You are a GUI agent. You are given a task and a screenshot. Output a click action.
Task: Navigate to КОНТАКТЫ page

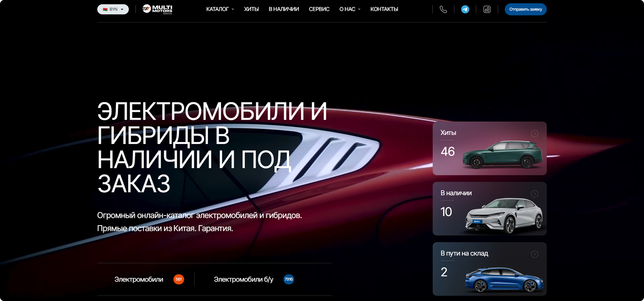[384, 9]
